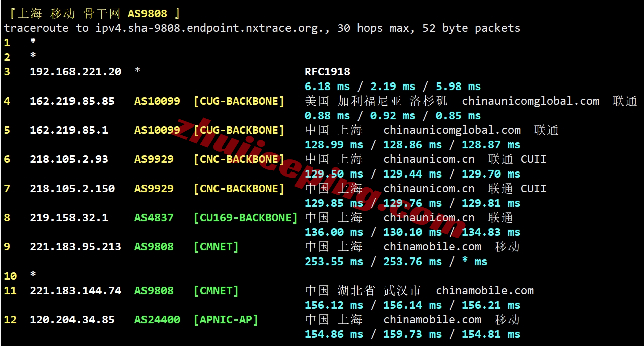Click latency value 5.98 ms
Image resolution: width=644 pixels, height=346 pixels.
point(458,86)
